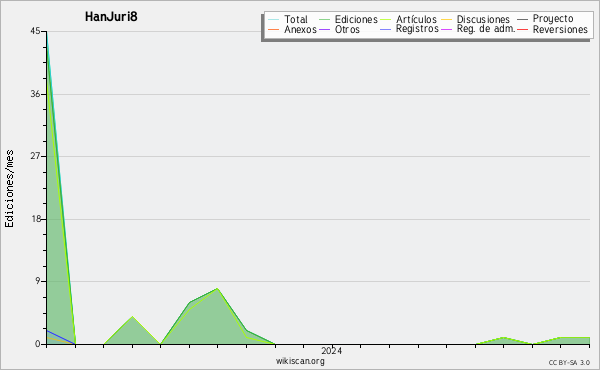This screenshot has width=600, height=370.
Task: Click the HanJuri8 chart title
Action: pyautogui.click(x=111, y=17)
